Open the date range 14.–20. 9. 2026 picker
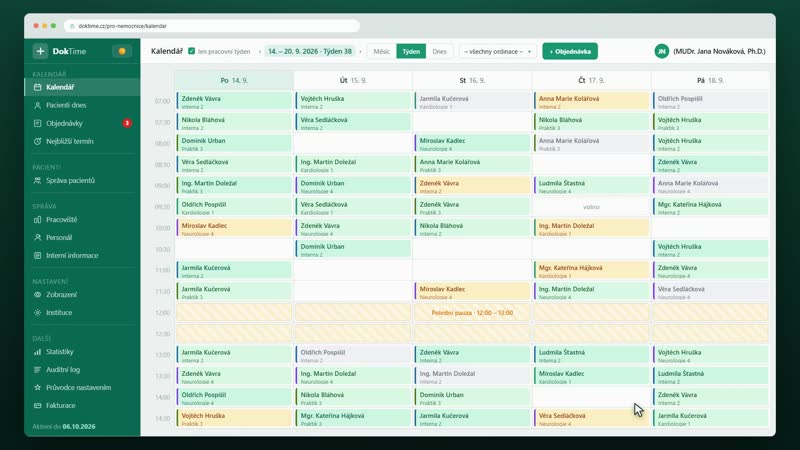This screenshot has width=800, height=450. (310, 52)
